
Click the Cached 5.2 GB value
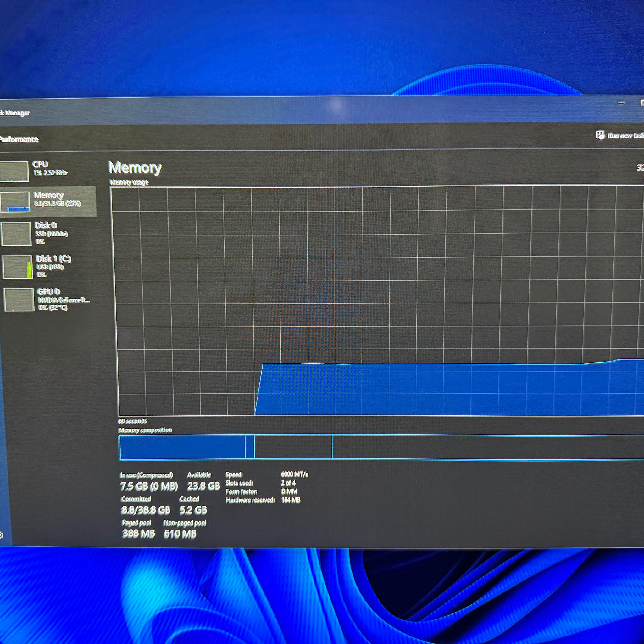click(193, 510)
